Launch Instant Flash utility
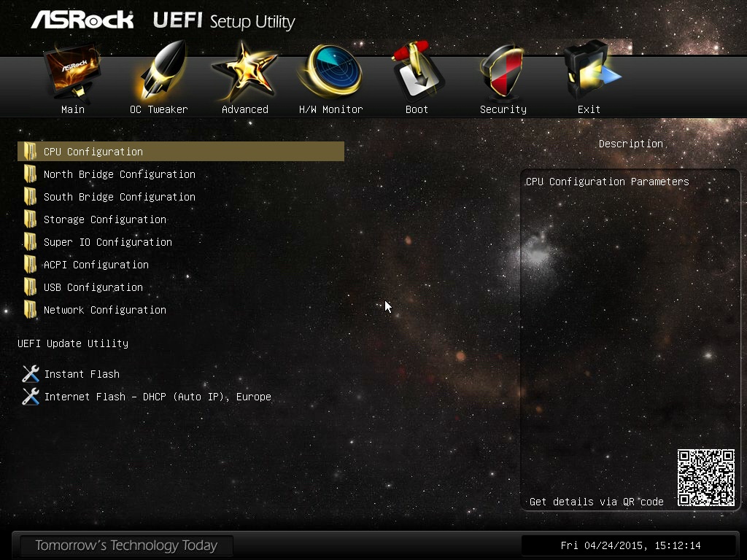 [x=82, y=374]
